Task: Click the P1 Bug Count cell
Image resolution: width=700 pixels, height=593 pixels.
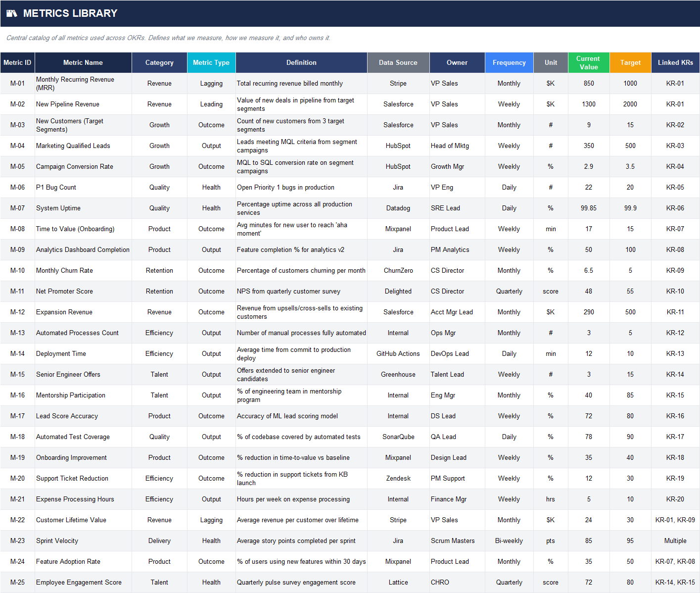Action: tap(83, 187)
